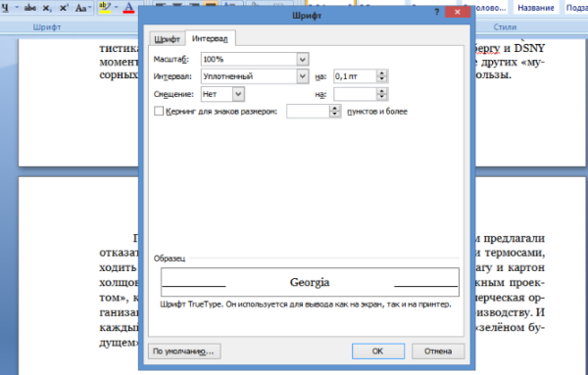Apply red font color from ribbon

128,8
